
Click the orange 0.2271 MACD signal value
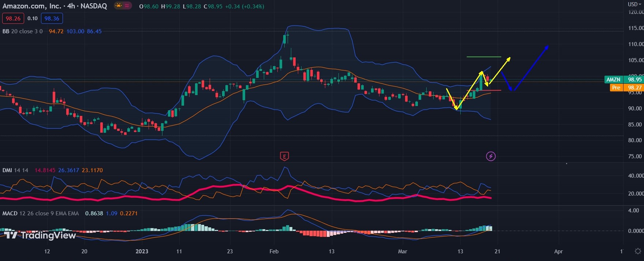[129, 213]
